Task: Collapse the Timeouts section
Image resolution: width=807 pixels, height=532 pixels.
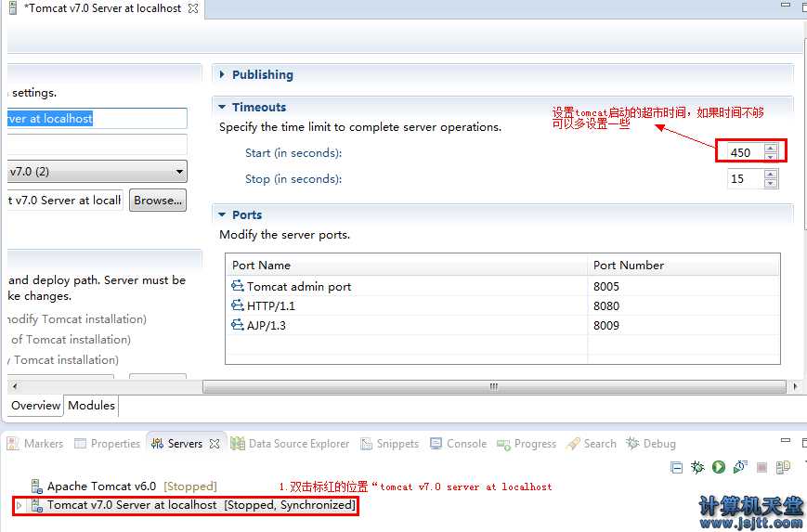Action: (x=222, y=107)
